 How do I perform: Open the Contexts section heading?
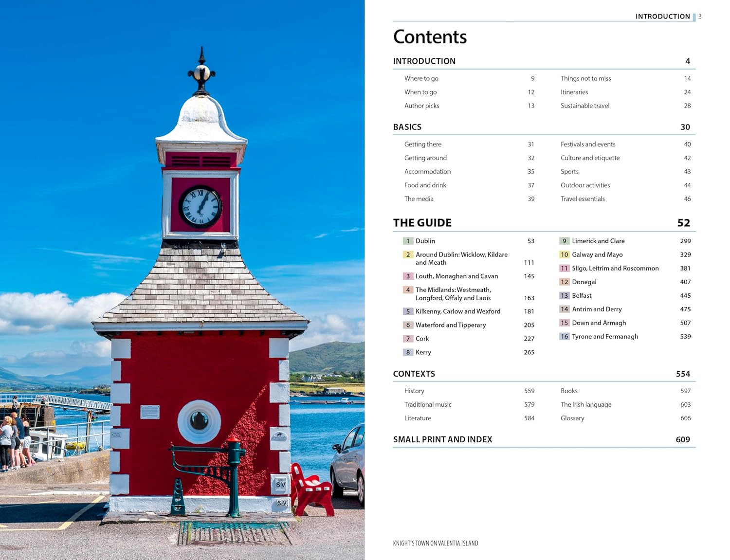[414, 374]
